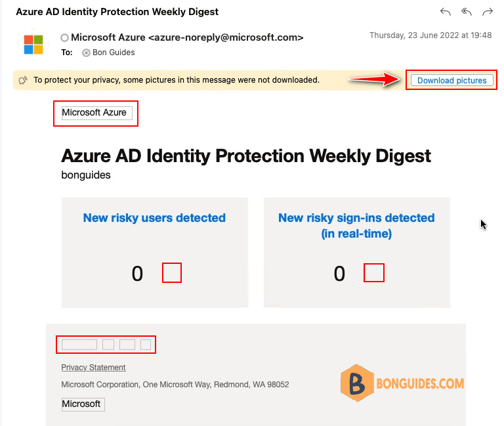Click the blocked image placeholder beside risky users count
504x426 pixels.
pyautogui.click(x=172, y=272)
